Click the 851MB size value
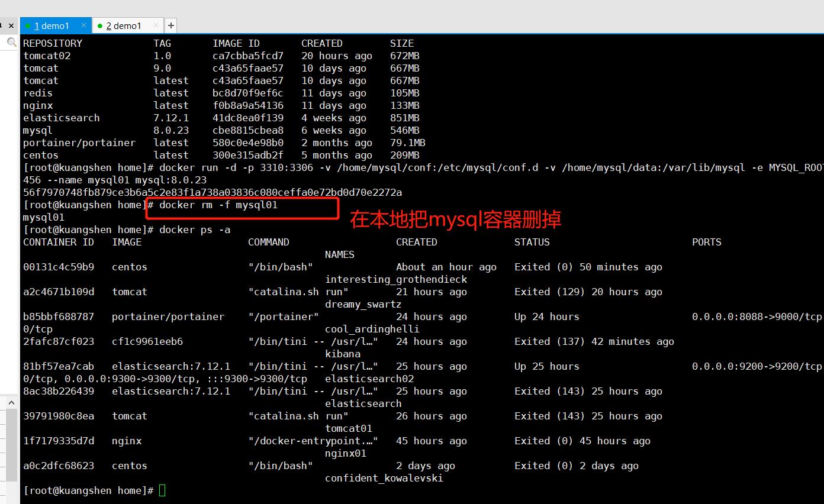The image size is (824, 504). point(405,118)
